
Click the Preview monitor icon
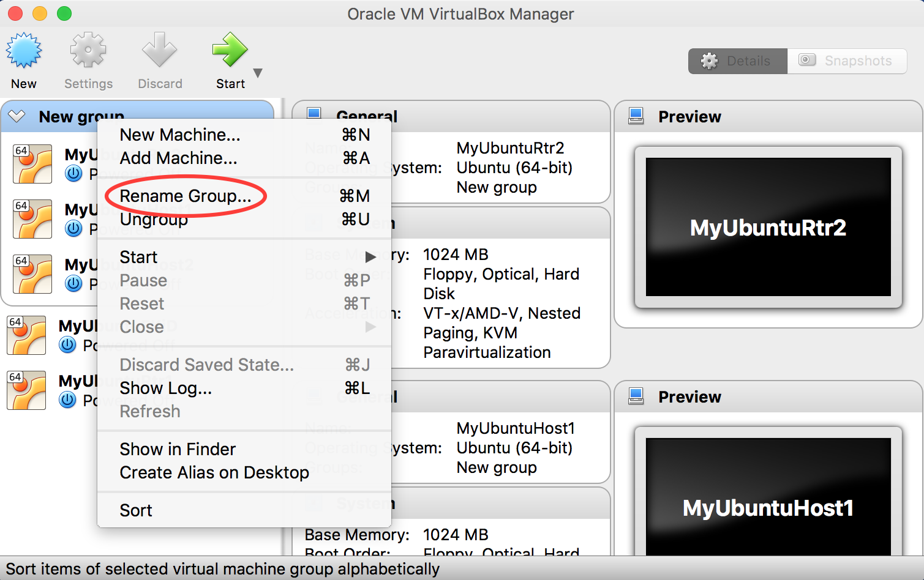(x=636, y=116)
